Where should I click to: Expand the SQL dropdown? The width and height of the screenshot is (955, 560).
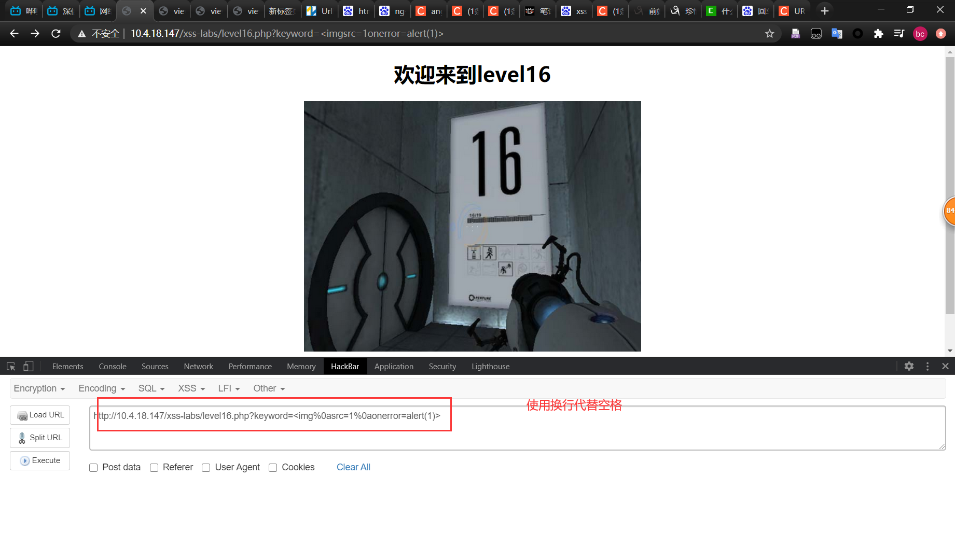[151, 388]
